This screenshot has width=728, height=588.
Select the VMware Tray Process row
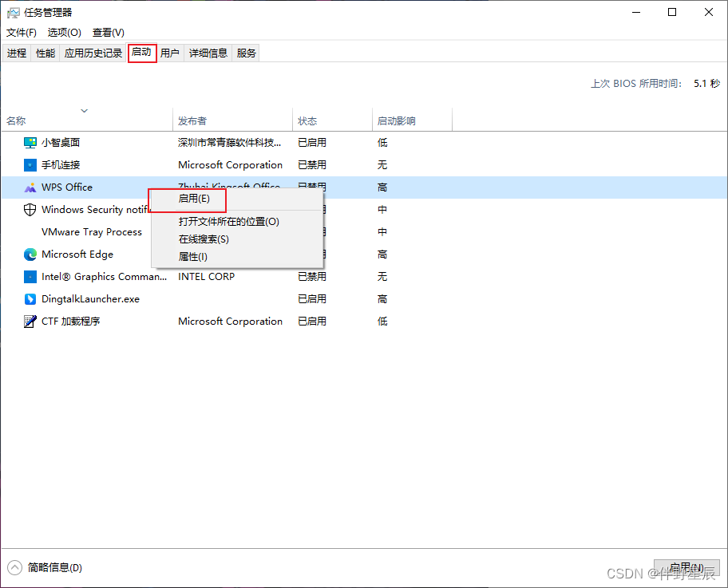tap(92, 232)
